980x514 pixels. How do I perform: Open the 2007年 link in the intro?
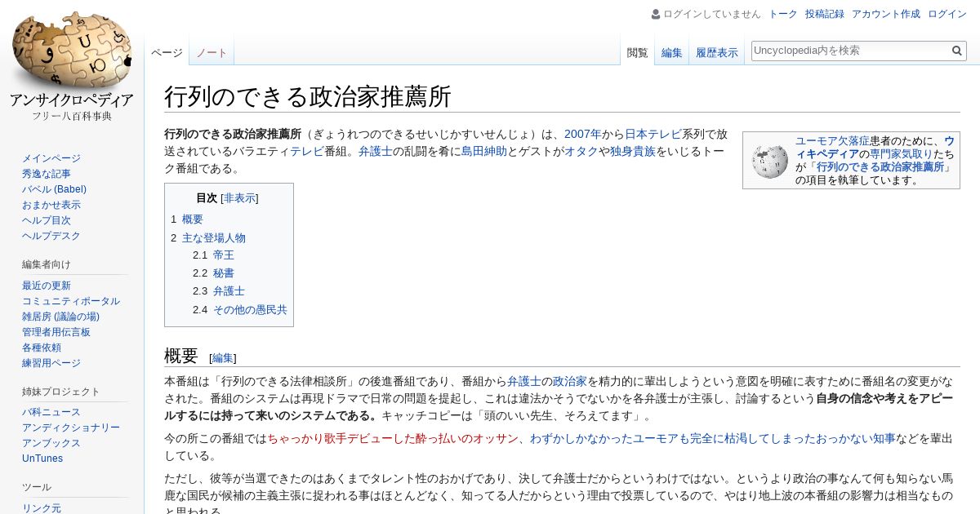582,135
